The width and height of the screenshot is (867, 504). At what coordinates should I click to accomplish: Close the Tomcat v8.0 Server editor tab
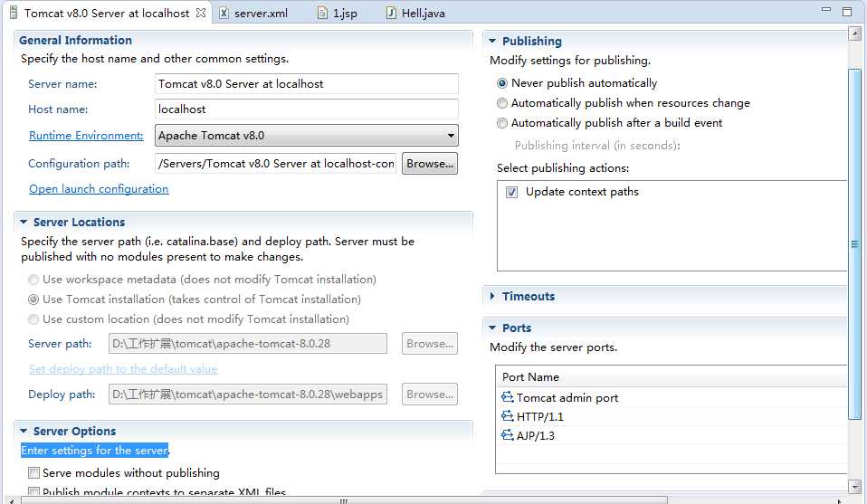[201, 12]
